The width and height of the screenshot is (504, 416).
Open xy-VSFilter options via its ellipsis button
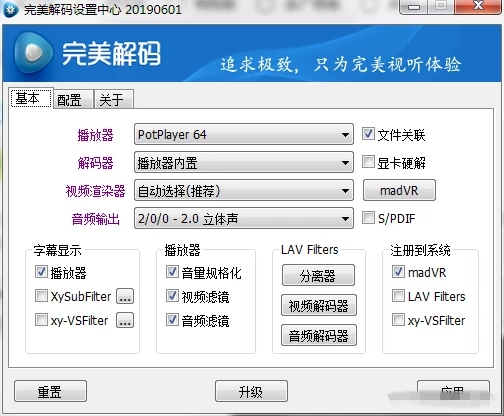tap(125, 320)
